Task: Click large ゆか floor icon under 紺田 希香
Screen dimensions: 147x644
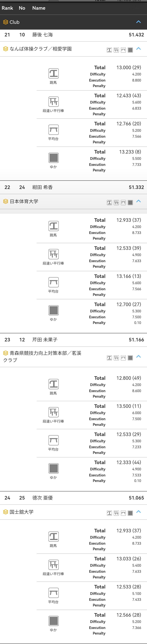Action: [x=53, y=310]
